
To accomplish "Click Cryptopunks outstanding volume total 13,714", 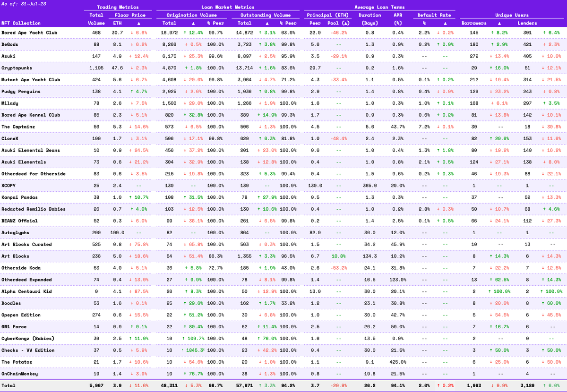I will (245, 68).
